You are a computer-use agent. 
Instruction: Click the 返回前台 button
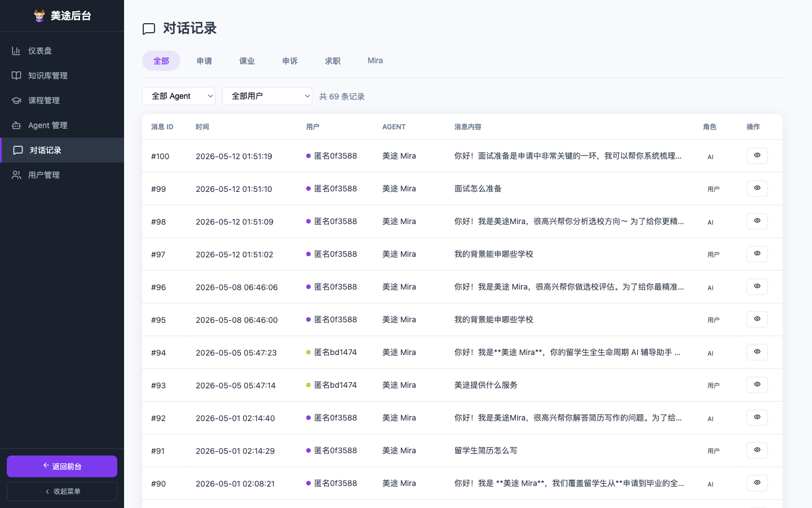coord(62,466)
